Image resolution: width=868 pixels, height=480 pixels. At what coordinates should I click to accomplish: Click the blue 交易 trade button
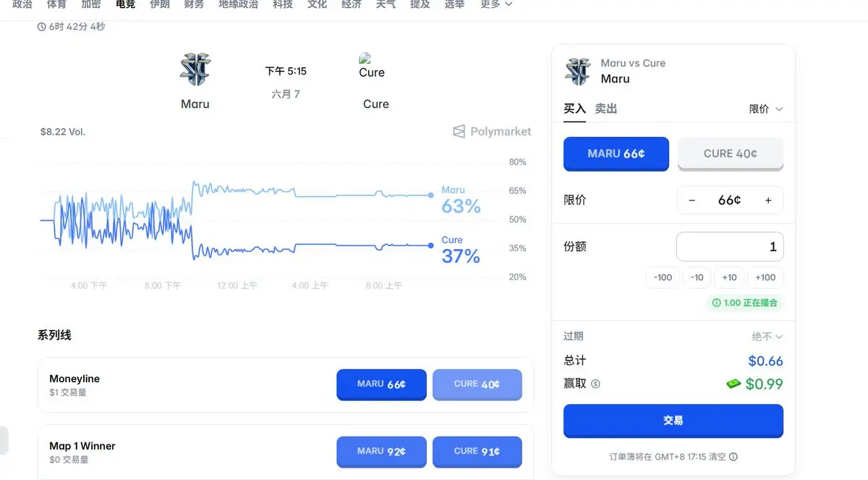pos(673,421)
